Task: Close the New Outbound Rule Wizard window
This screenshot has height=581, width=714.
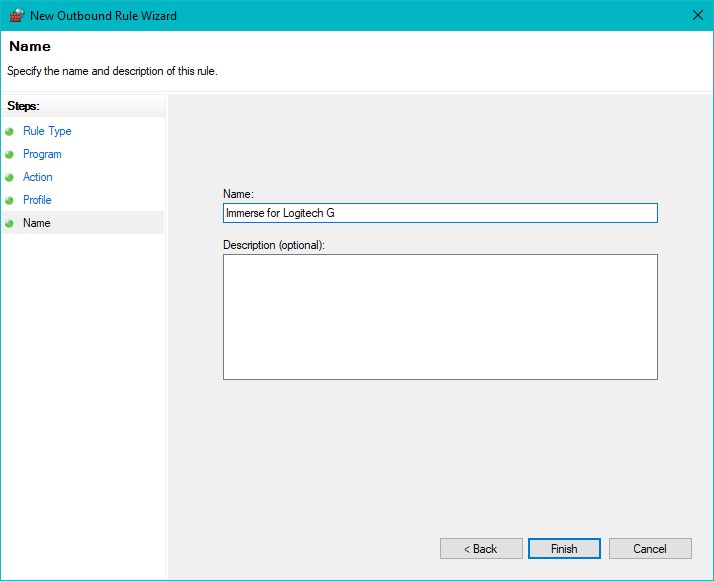Action: tap(697, 15)
